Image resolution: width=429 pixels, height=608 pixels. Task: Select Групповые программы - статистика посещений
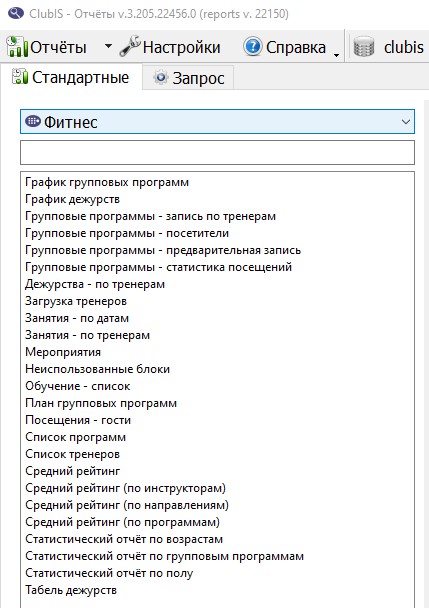[x=158, y=268]
